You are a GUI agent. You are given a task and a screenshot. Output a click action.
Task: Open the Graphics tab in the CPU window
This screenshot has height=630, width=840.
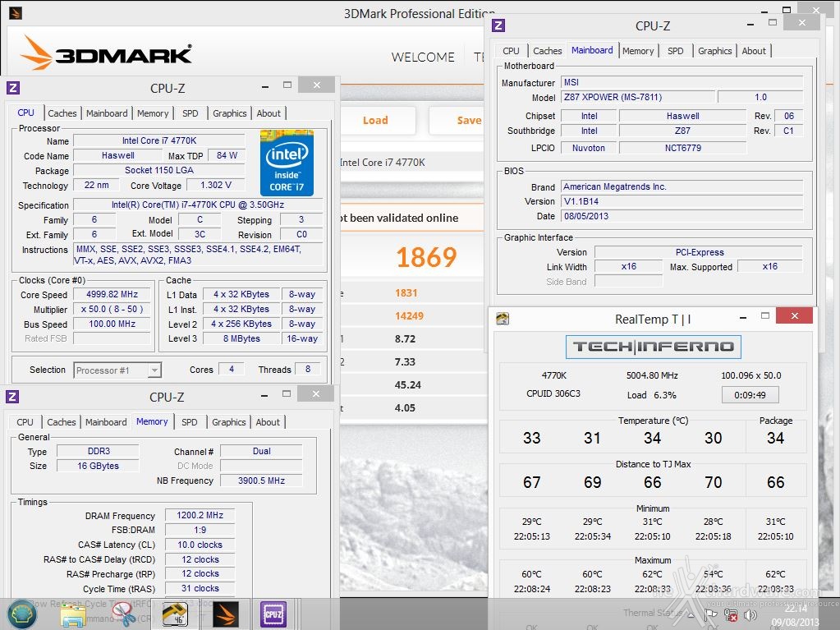coord(229,113)
